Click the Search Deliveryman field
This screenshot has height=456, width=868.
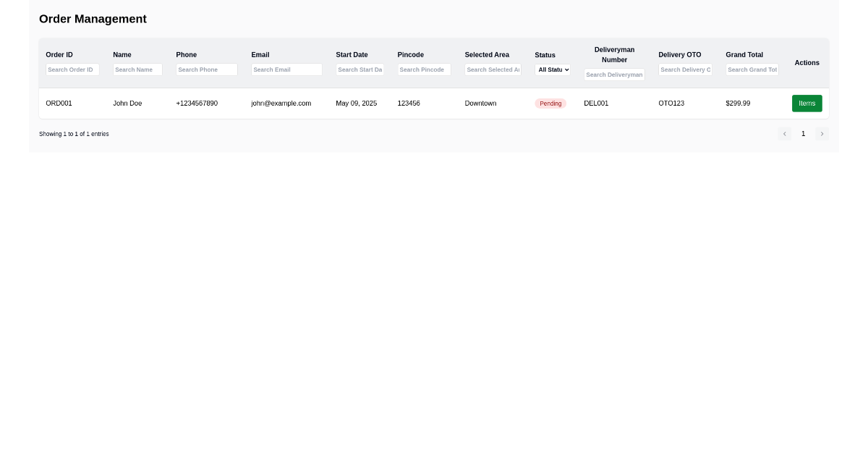coord(614,75)
